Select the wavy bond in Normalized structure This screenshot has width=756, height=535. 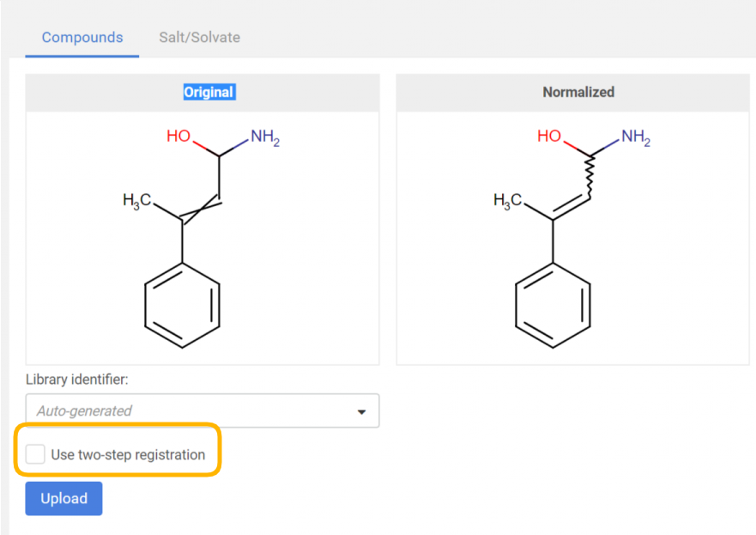pos(590,177)
